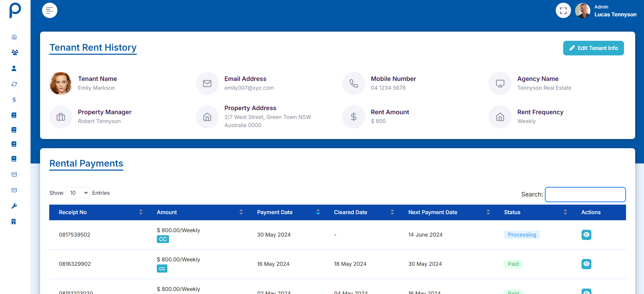This screenshot has width=644, height=294.
Task: Click the wrench settings sidebar icon
Action: point(14,206)
